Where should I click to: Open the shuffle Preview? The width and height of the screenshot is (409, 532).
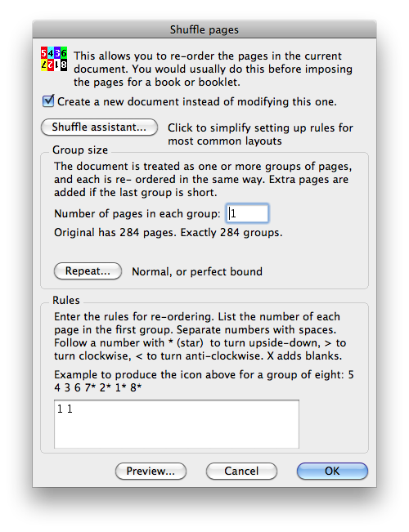click(x=151, y=471)
